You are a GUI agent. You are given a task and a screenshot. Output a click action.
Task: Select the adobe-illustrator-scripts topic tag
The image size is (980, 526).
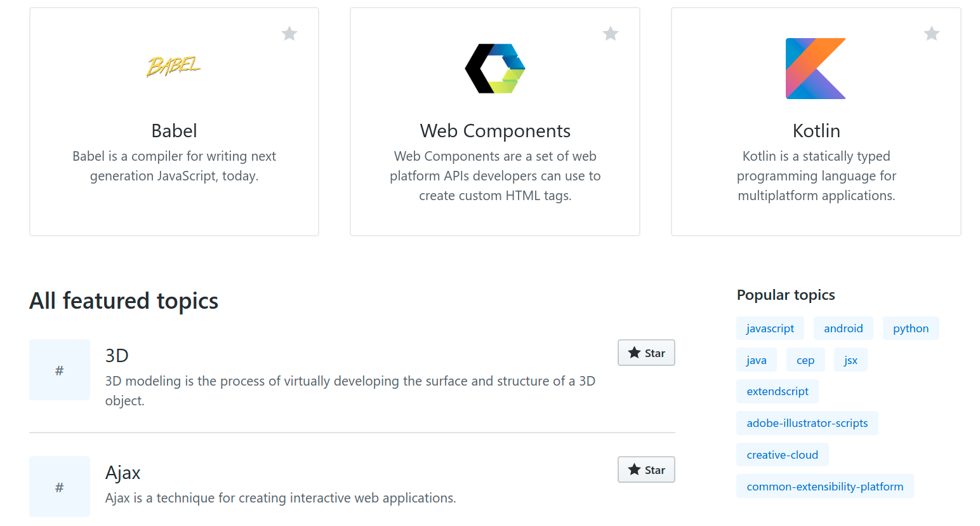pyautogui.click(x=807, y=423)
